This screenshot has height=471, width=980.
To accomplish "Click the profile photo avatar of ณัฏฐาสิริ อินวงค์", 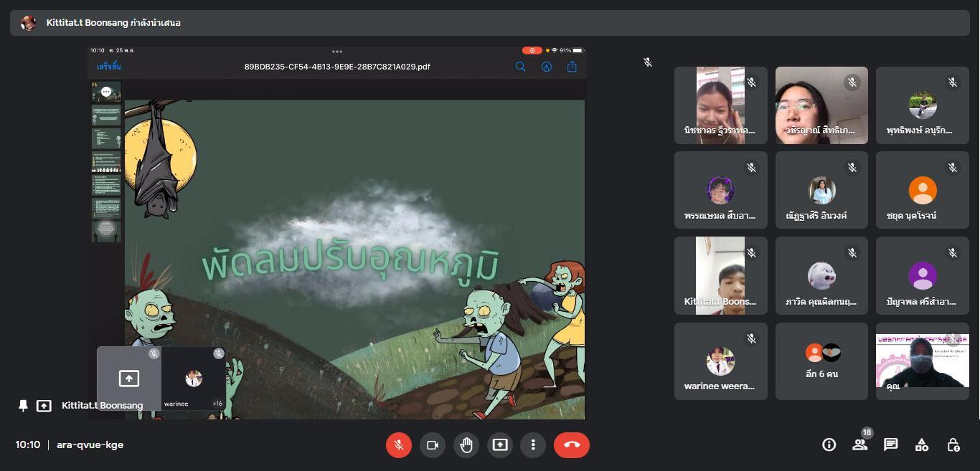I will [821, 191].
